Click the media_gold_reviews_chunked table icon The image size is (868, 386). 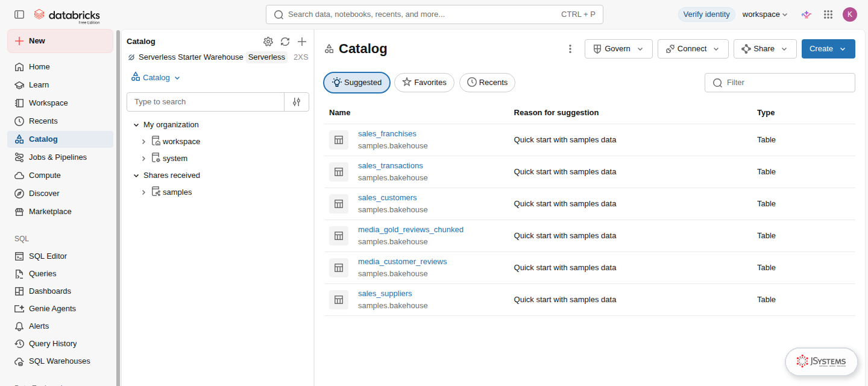pyautogui.click(x=339, y=236)
